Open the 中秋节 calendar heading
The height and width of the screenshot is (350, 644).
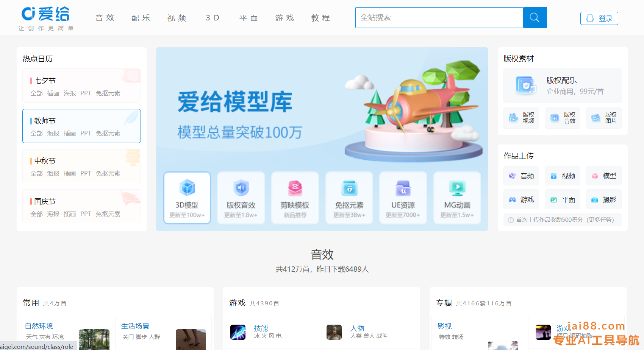pyautogui.click(x=45, y=161)
